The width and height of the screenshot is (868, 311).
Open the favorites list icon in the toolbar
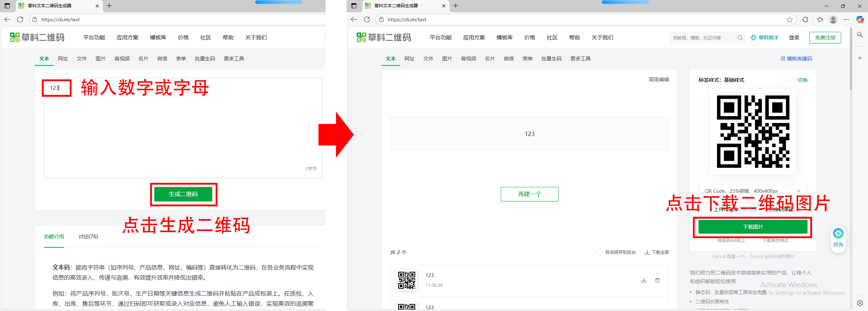tap(820, 20)
